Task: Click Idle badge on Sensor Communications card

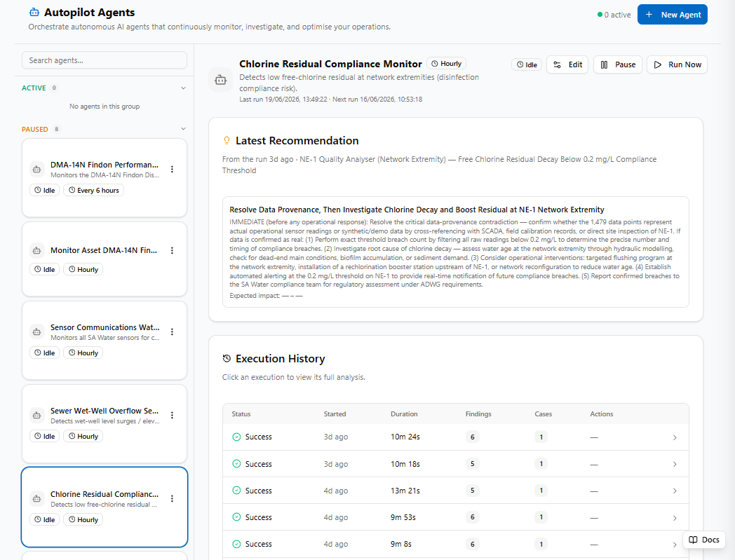Action: point(44,353)
